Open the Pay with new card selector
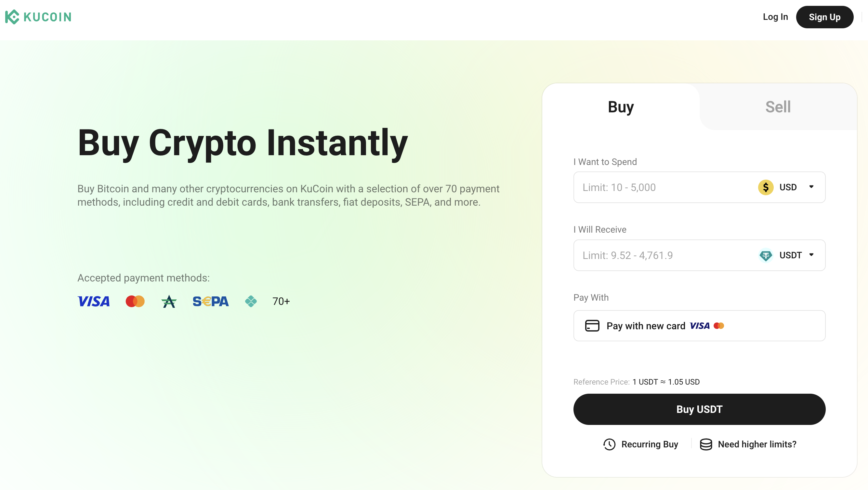The height and width of the screenshot is (490, 868). coord(699,326)
